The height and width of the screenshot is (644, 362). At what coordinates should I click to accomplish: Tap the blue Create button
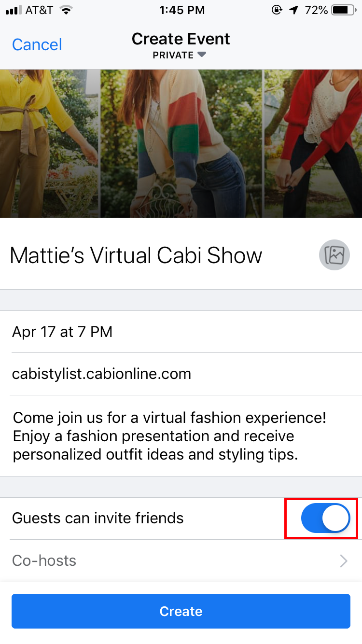181,611
